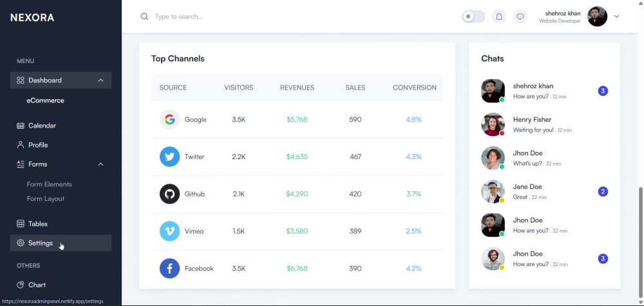Screen dimensions: 644x306
Task: Click the Chart pie icon
Action: (x=21, y=285)
